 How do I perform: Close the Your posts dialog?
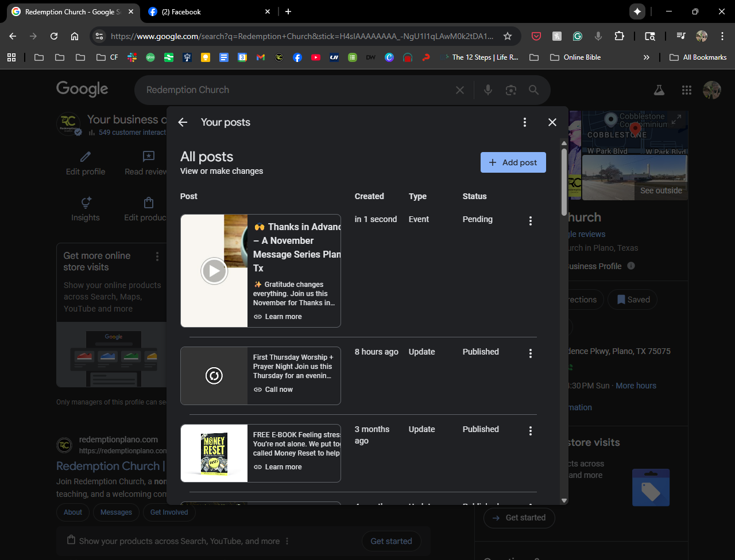[x=552, y=122]
